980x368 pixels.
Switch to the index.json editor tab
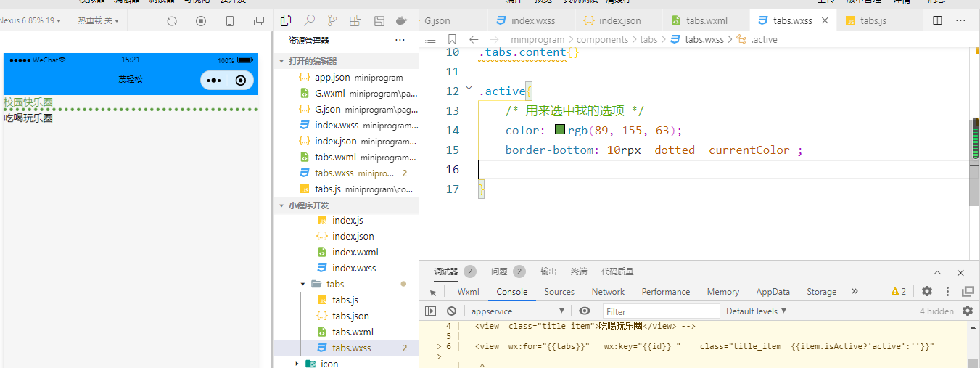[621, 20]
